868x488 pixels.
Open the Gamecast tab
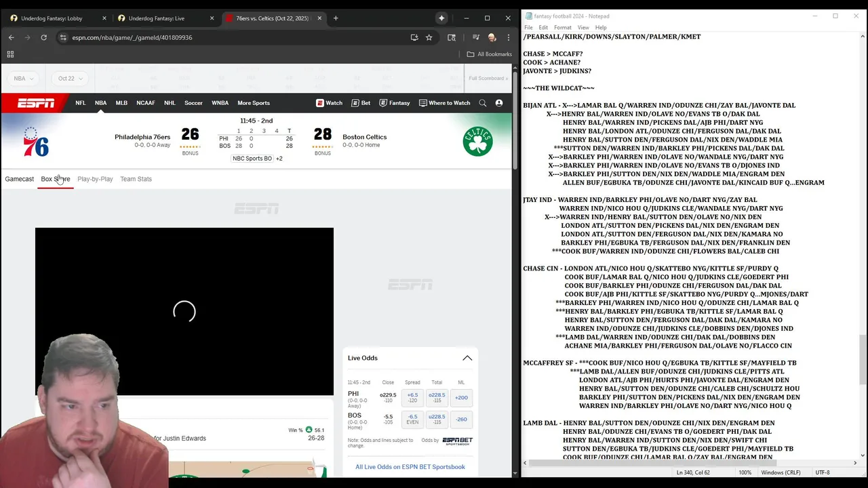coord(19,179)
